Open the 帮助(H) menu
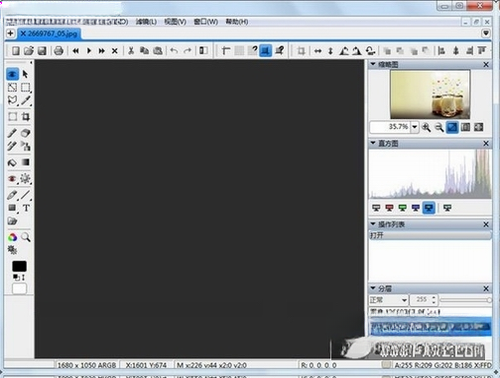 pos(237,22)
